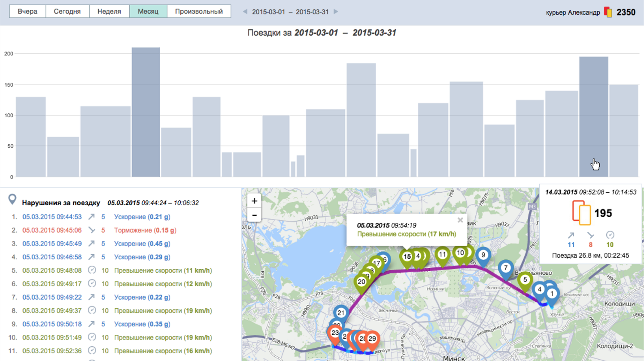
Task: Click the speedometer icon in row 8
Action: (x=92, y=310)
